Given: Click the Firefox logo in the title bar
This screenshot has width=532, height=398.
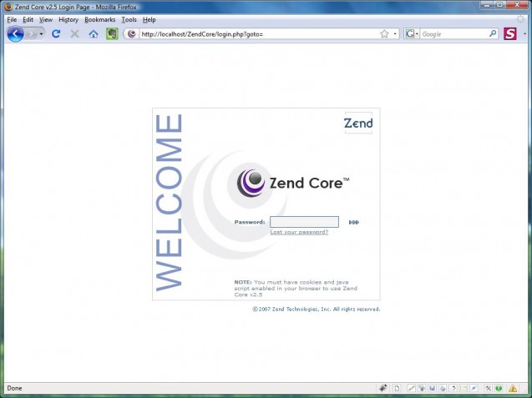Looking at the screenshot, I should coord(8,7).
